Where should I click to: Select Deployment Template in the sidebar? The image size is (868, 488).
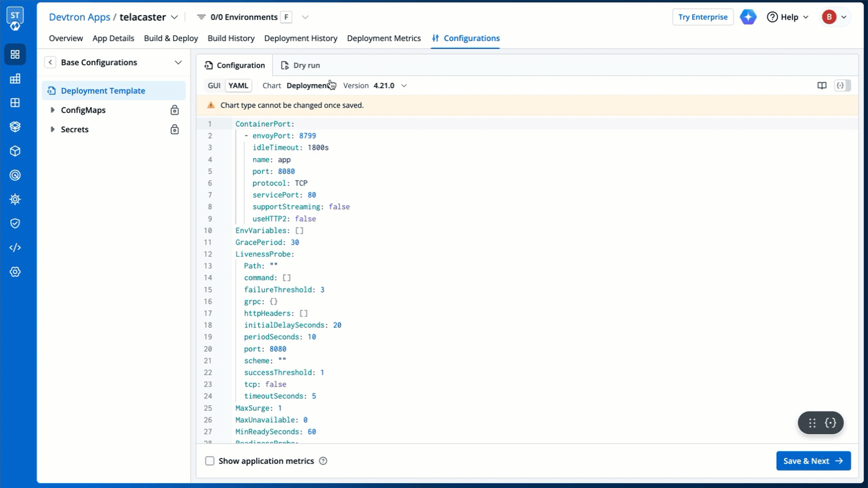pyautogui.click(x=103, y=91)
